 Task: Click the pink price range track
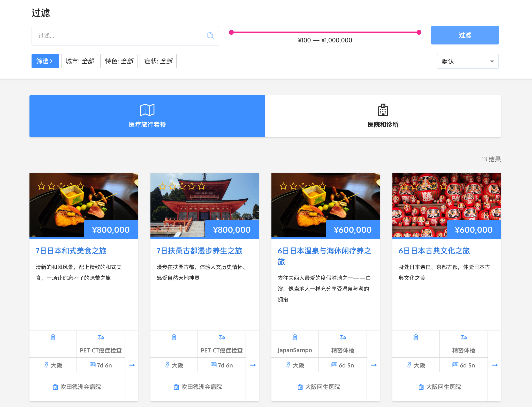[325, 32]
